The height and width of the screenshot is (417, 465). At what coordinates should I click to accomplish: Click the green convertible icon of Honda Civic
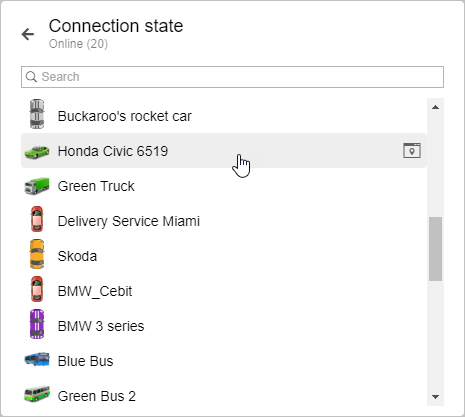pos(37,151)
